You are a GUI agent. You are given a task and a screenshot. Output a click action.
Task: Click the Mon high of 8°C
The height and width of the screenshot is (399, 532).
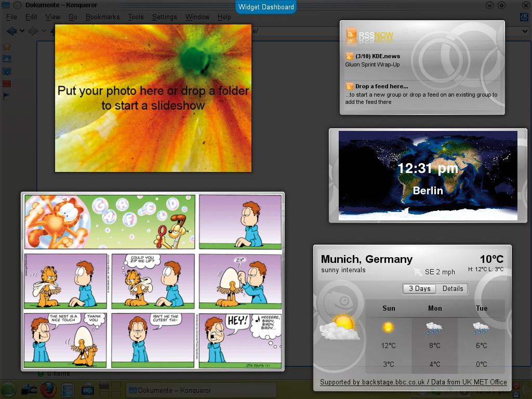tap(435, 345)
